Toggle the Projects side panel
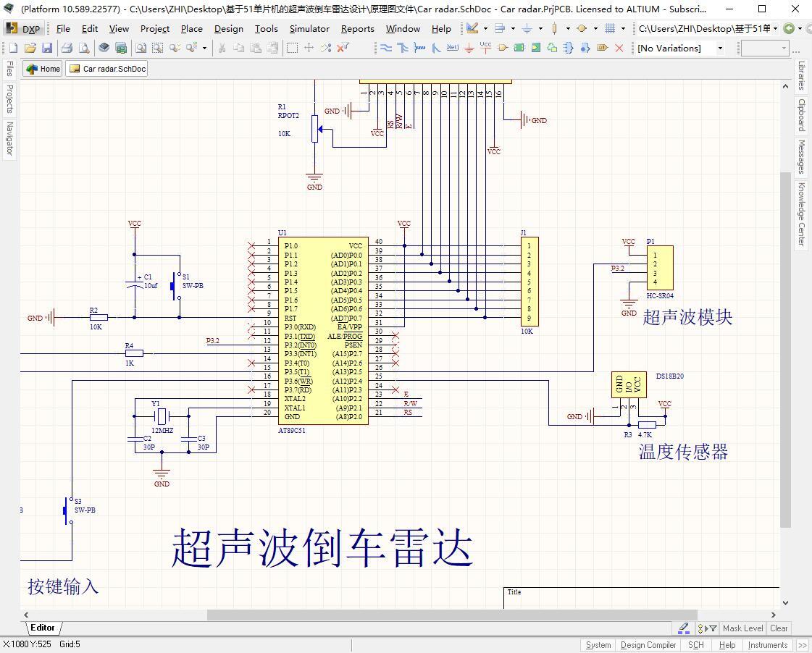 tap(9, 98)
